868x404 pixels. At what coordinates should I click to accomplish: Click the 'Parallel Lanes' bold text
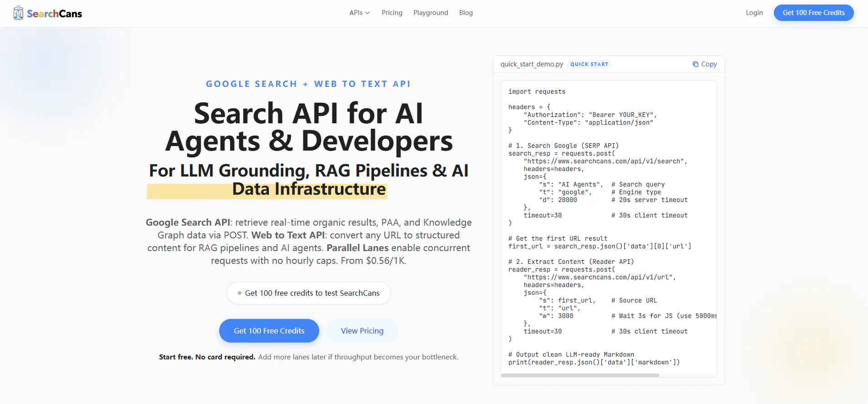pyautogui.click(x=357, y=248)
